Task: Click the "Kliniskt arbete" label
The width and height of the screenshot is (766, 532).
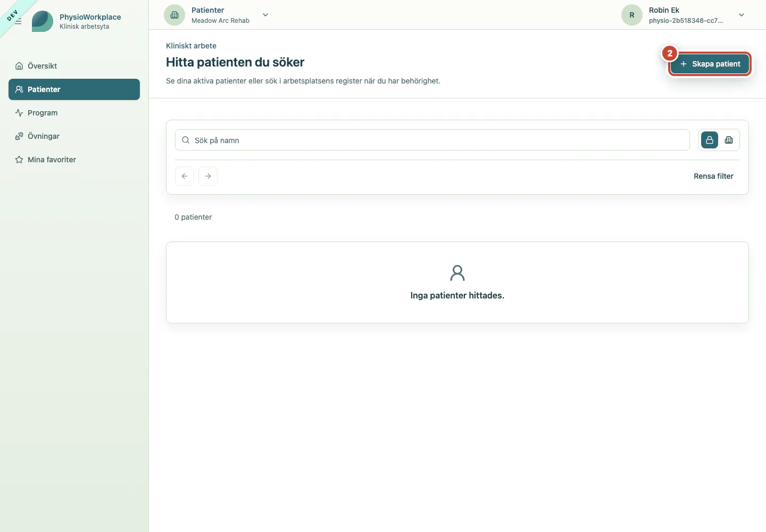Action: click(191, 46)
